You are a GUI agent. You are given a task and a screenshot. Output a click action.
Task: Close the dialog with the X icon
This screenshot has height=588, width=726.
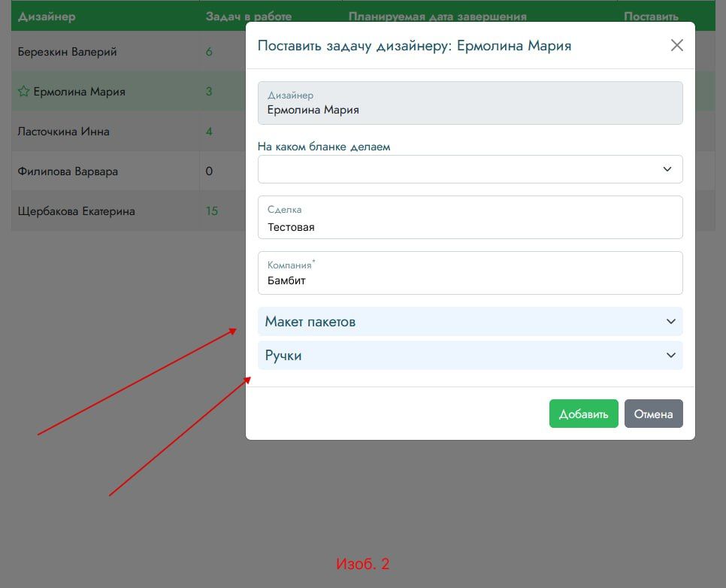click(x=676, y=45)
